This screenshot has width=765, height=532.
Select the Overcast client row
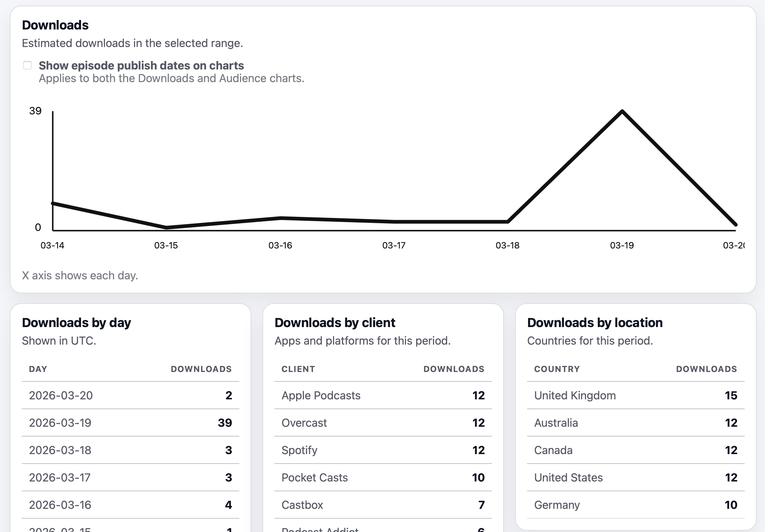[x=383, y=423]
